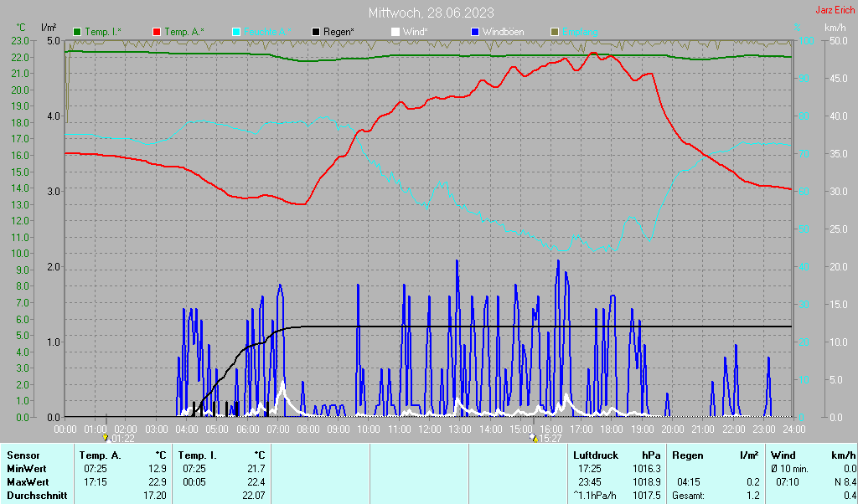The width and height of the screenshot is (858, 504).
Task: Click the 'hPa' unit header
Action: point(651,455)
